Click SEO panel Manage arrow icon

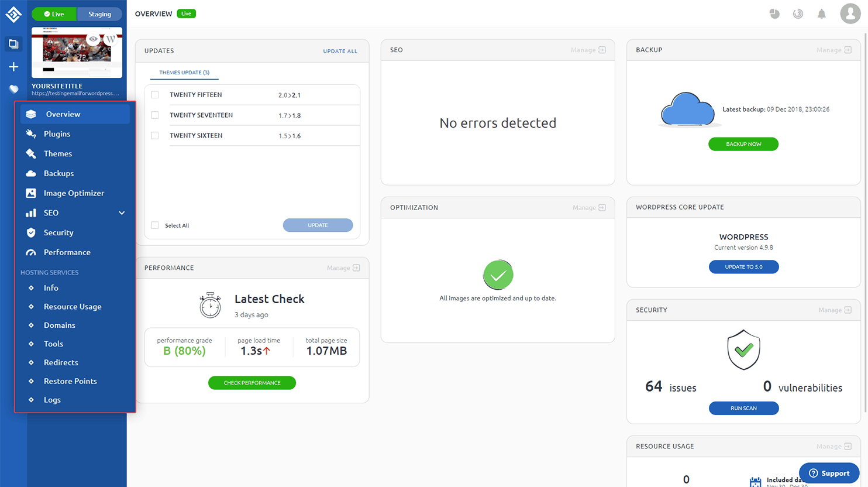point(602,50)
